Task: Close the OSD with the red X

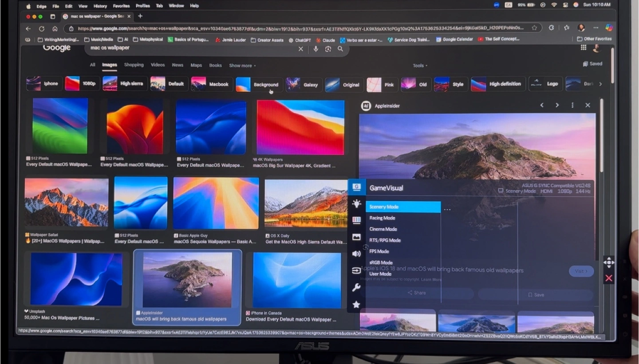Action: [x=608, y=278]
